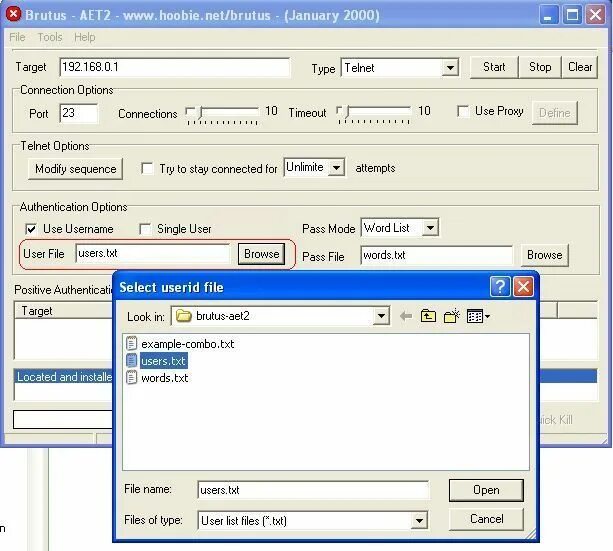Go back using the dialog's back arrow
The height and width of the screenshot is (551, 613).
406,316
